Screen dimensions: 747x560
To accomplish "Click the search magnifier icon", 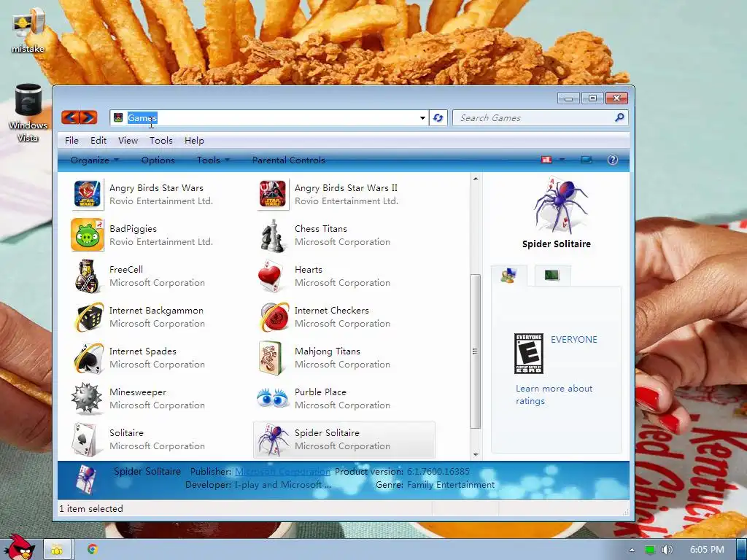I will point(619,117).
